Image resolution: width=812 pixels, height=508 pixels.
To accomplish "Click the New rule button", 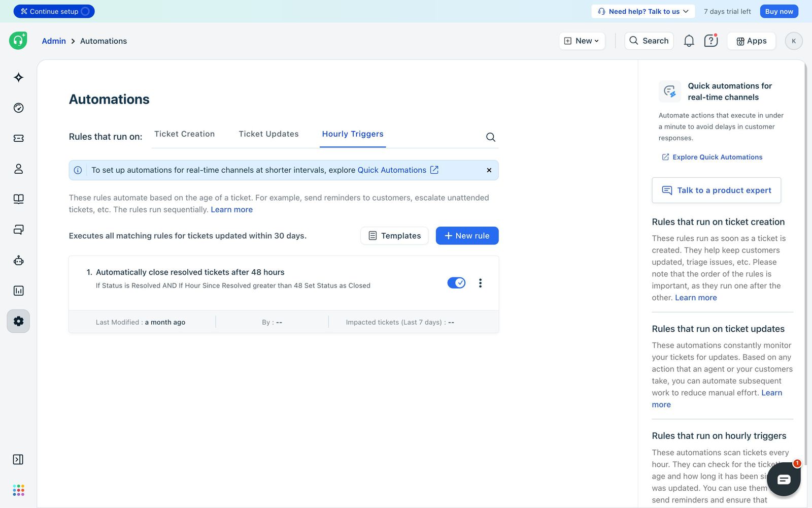I will (467, 236).
